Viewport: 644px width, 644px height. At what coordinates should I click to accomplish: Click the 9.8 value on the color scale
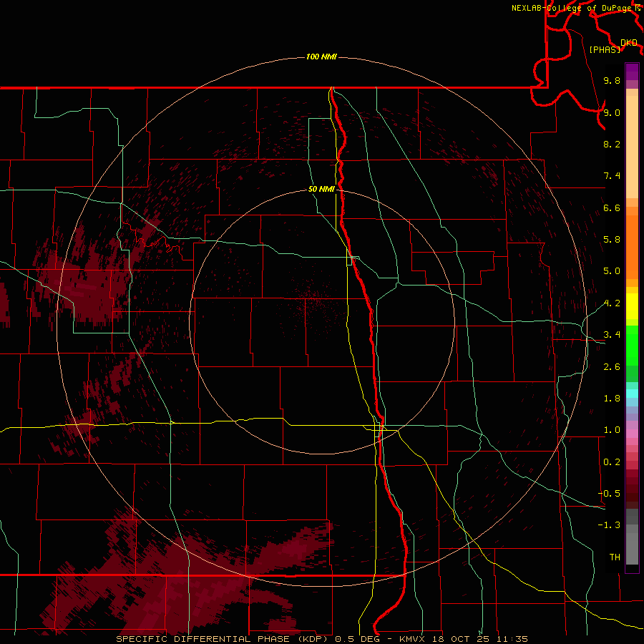click(612, 80)
